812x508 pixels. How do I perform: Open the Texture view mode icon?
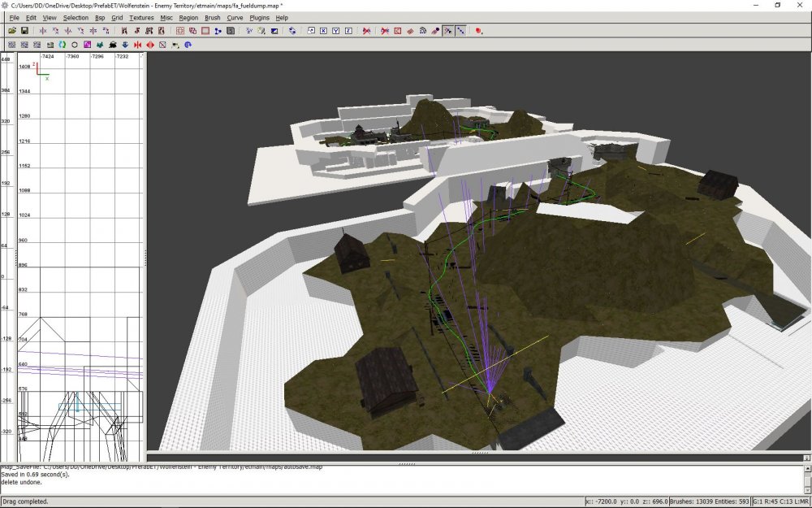click(x=261, y=31)
